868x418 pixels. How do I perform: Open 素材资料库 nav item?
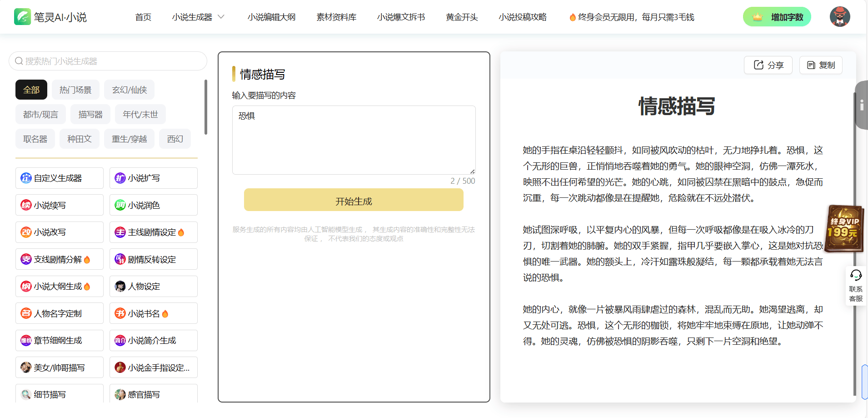coord(336,17)
